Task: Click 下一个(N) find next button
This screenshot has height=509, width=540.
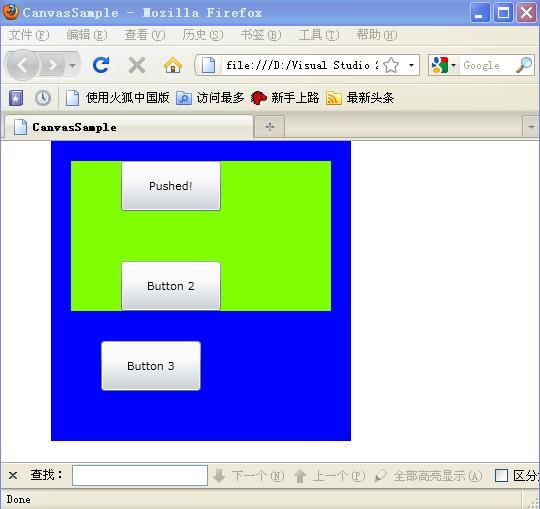Action: [x=249, y=476]
